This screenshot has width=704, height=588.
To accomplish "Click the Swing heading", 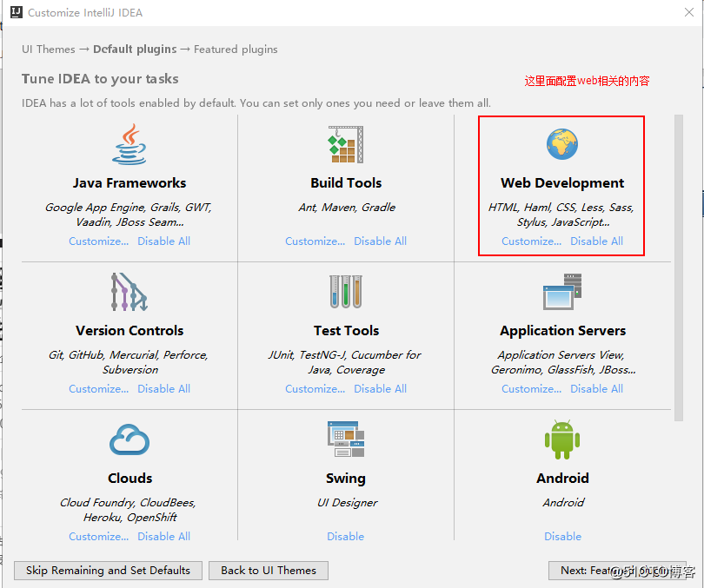I will pos(346,479).
